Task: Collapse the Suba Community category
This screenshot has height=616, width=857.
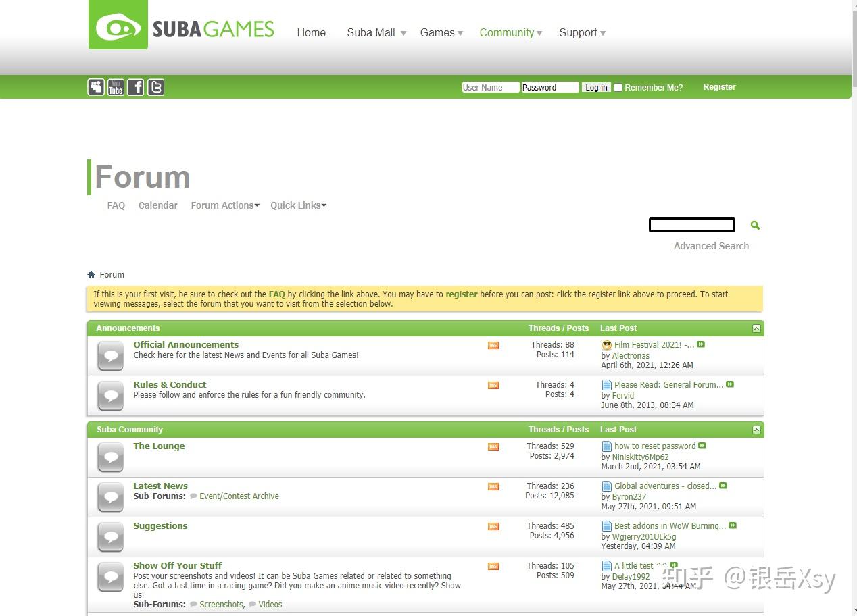Action: pyautogui.click(x=756, y=430)
